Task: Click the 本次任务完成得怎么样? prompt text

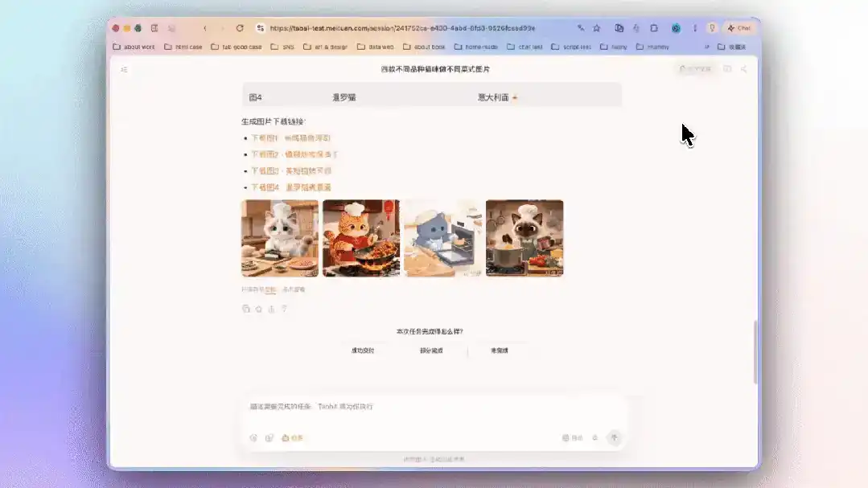Action: tap(430, 331)
